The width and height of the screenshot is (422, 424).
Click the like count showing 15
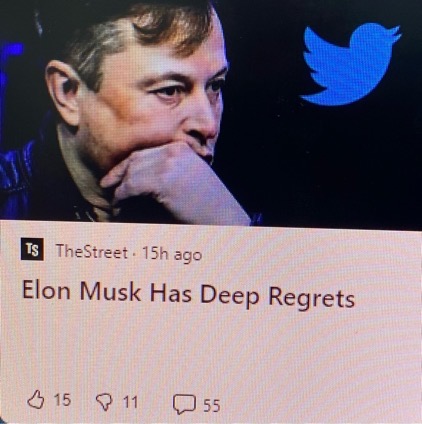pos(62,399)
